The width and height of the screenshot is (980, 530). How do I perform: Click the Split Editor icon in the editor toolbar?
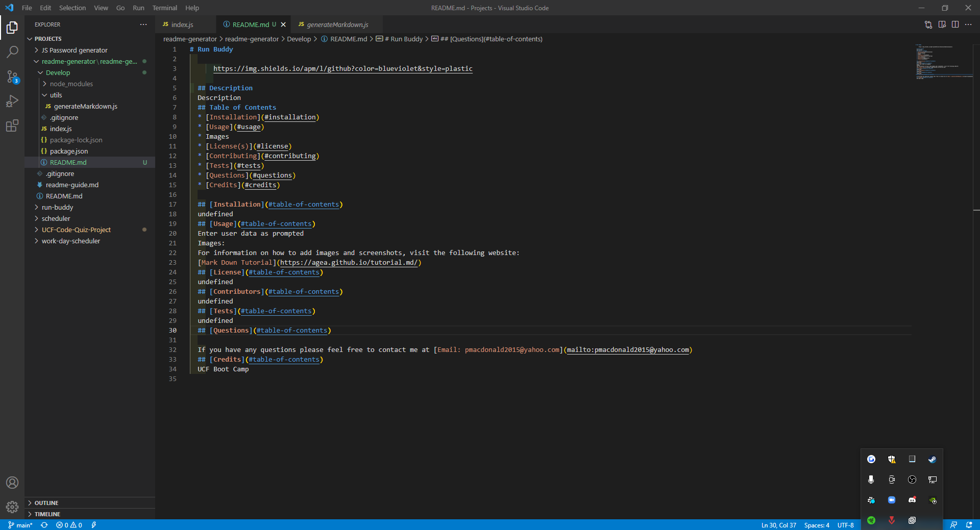[955, 24]
